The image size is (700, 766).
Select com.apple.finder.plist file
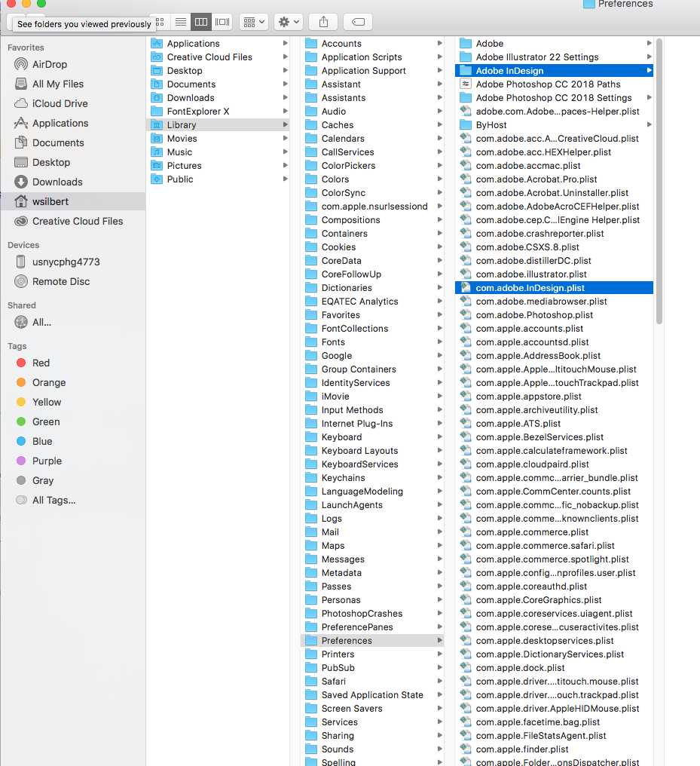[554, 749]
